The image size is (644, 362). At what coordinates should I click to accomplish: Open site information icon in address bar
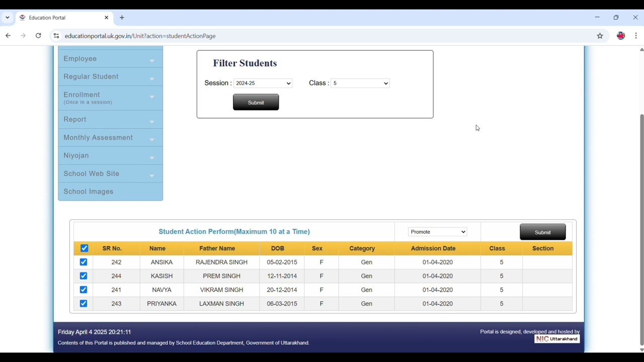(x=56, y=36)
